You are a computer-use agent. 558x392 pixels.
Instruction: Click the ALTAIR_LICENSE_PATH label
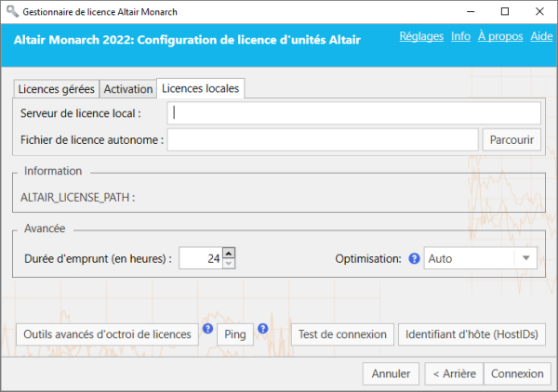77,197
